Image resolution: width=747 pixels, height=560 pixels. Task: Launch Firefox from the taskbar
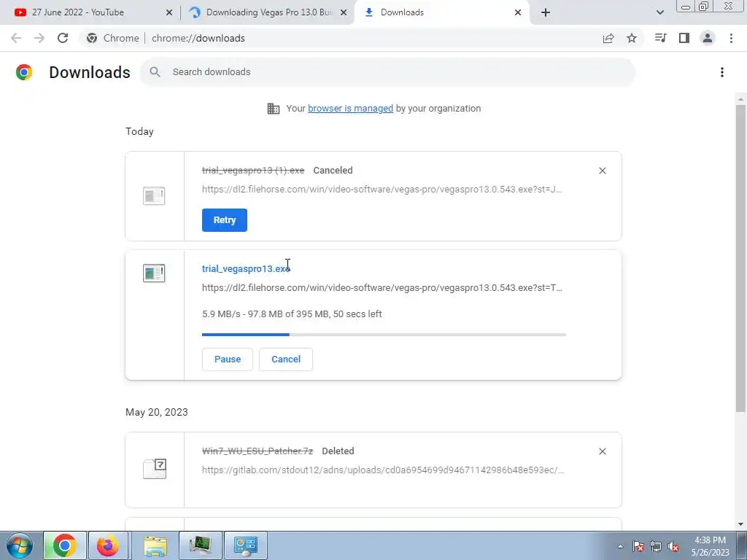point(108,545)
